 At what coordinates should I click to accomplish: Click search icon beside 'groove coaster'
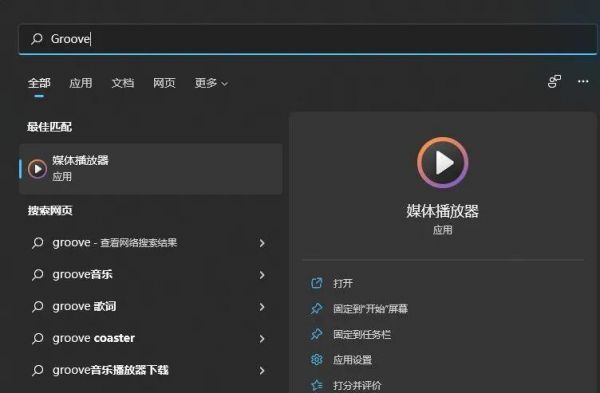(x=38, y=338)
